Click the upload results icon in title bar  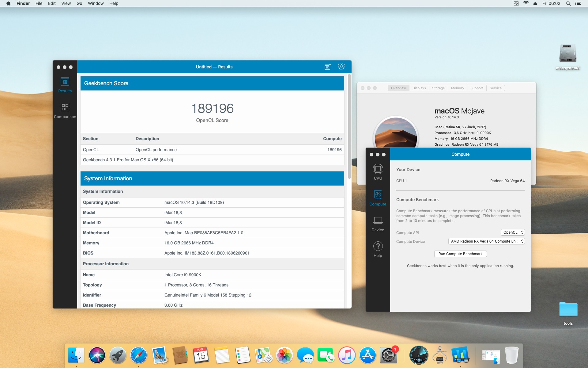click(x=327, y=67)
